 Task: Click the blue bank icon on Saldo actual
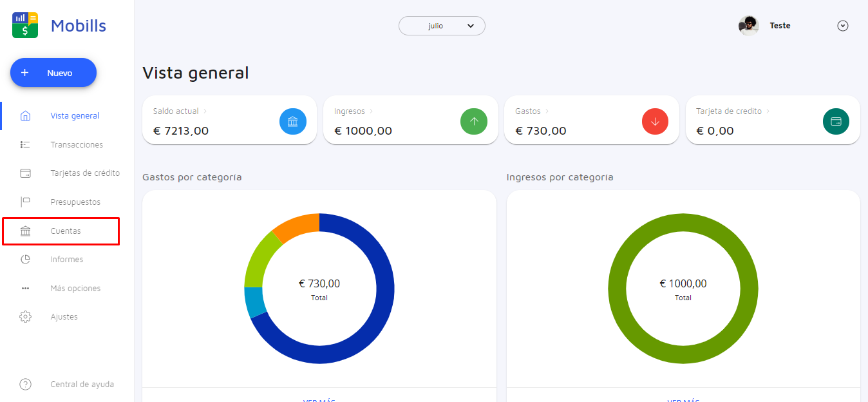coord(292,121)
